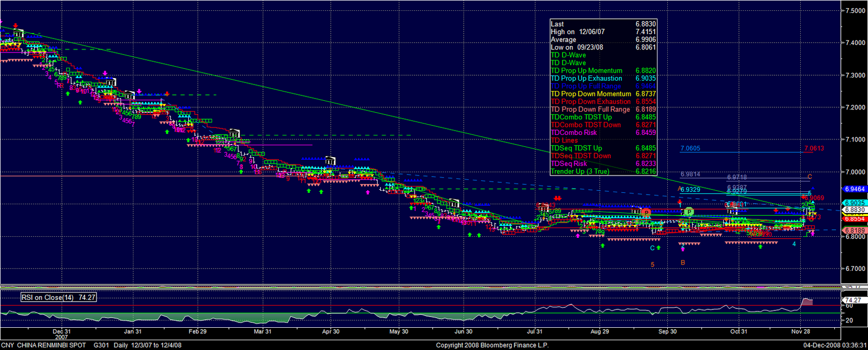This screenshot has height=350, width=868.
Task: Click the 6.9814 level label
Action: 690,174
